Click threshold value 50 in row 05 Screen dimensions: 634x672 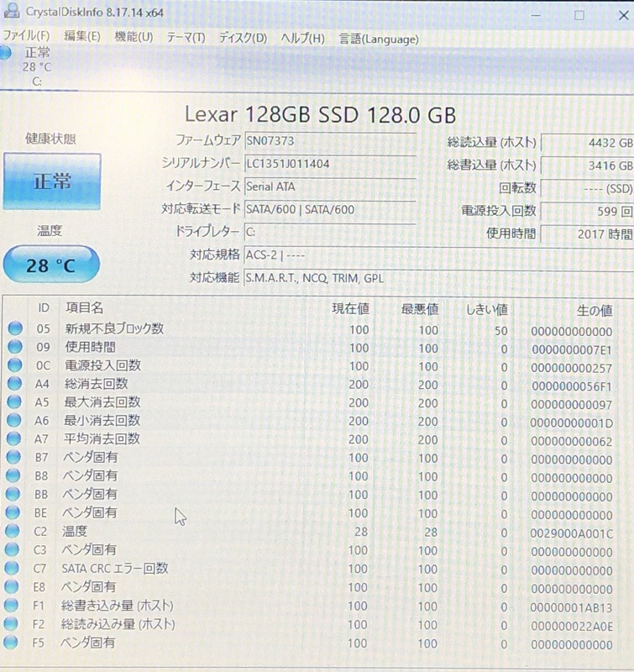point(500,331)
